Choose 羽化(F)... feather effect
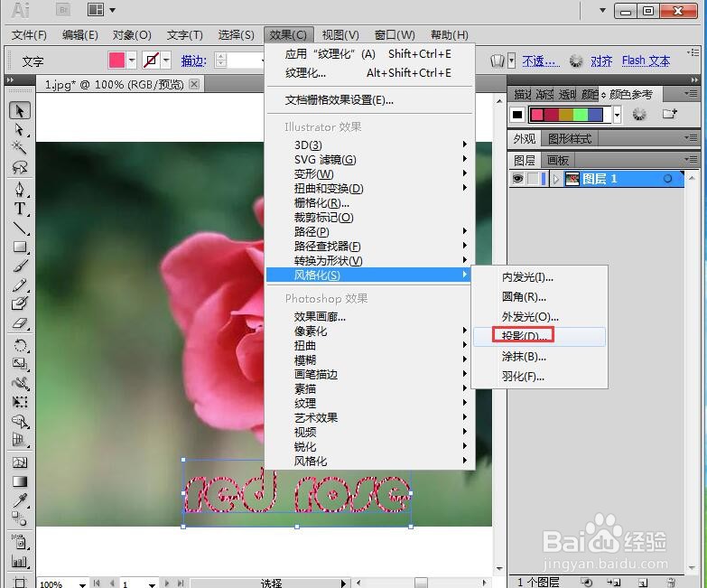Viewport: 707px width, 588px height. tap(539, 376)
